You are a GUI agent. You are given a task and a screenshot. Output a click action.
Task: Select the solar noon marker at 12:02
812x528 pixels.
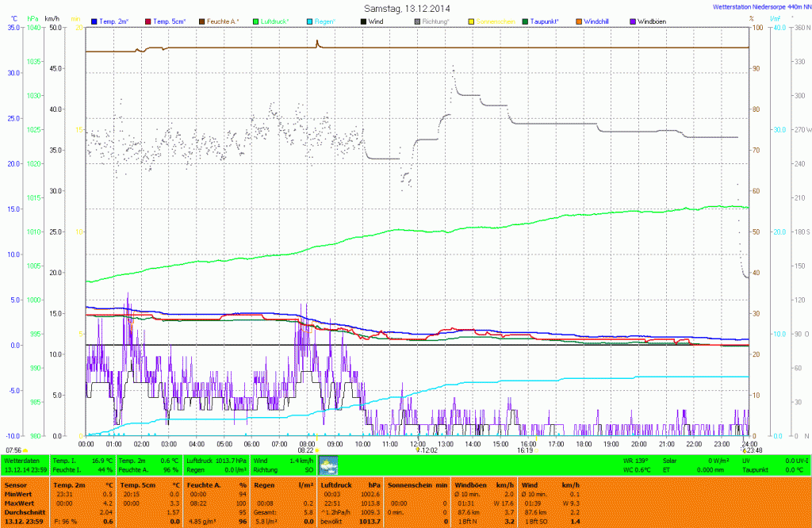tap(418, 450)
